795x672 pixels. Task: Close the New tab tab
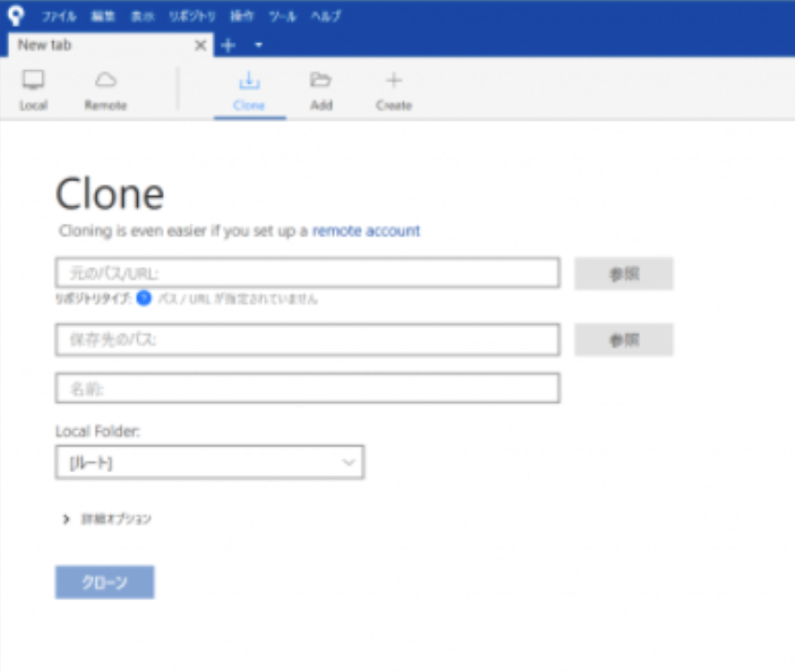tap(201, 46)
